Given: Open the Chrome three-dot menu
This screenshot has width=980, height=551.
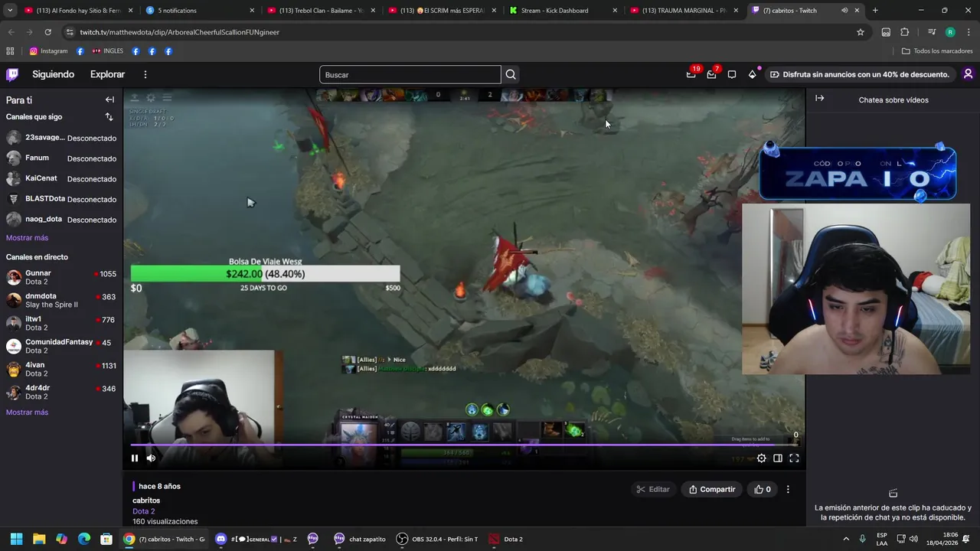Looking at the screenshot, I should click(x=969, y=32).
